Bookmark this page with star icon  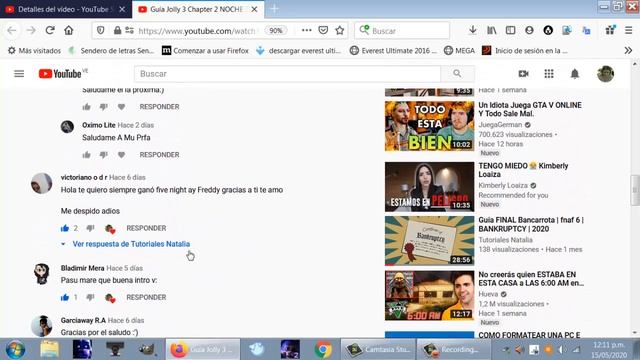(340, 30)
